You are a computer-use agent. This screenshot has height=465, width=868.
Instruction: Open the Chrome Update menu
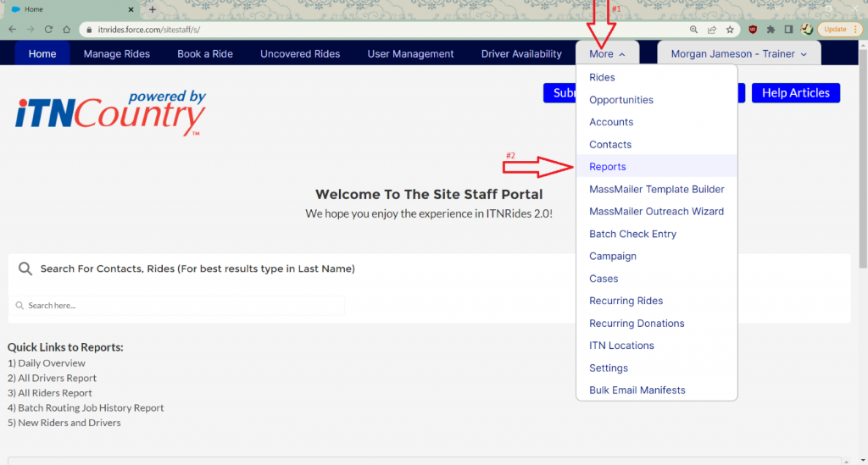pos(839,29)
